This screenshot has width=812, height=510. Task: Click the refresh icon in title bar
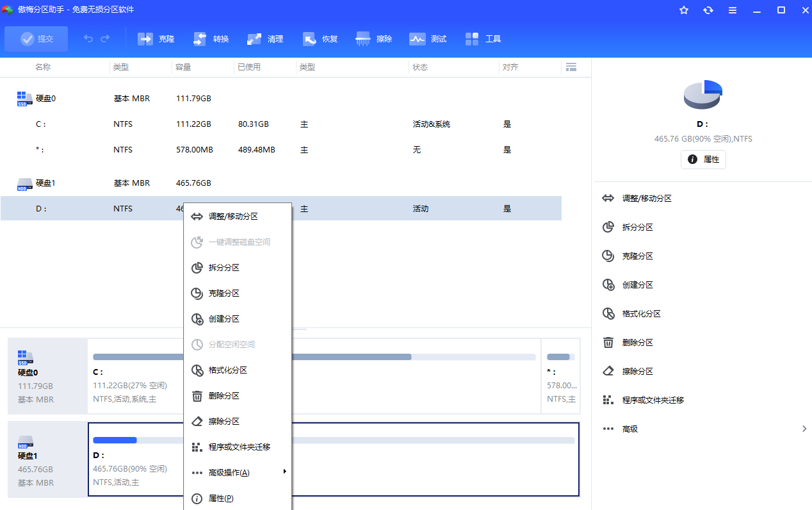pos(708,10)
